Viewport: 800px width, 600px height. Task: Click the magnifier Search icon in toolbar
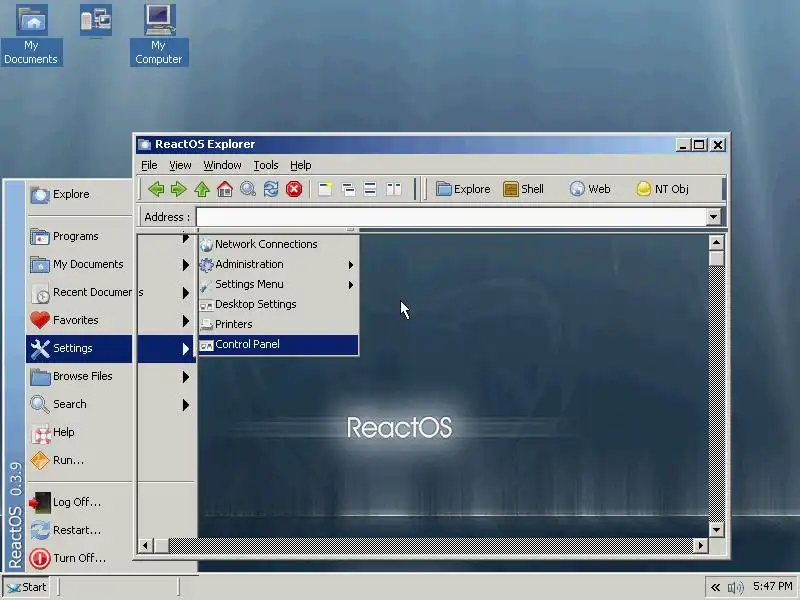click(x=248, y=189)
